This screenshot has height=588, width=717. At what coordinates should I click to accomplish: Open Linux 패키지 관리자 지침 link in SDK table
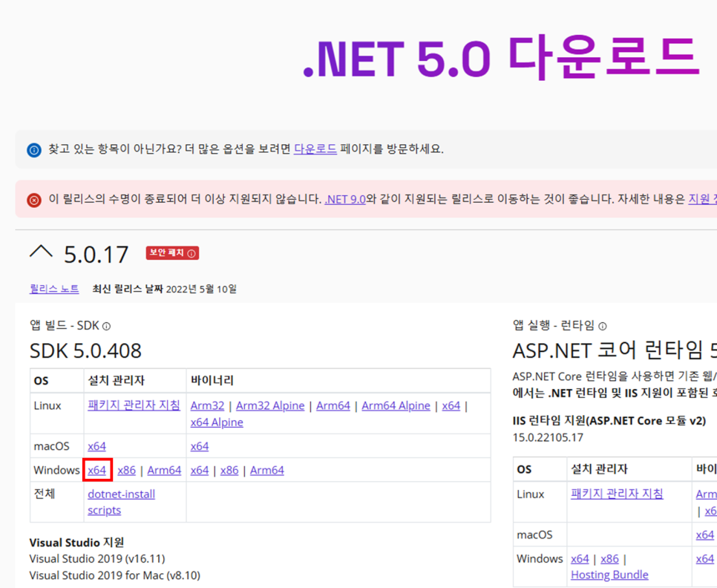click(134, 405)
